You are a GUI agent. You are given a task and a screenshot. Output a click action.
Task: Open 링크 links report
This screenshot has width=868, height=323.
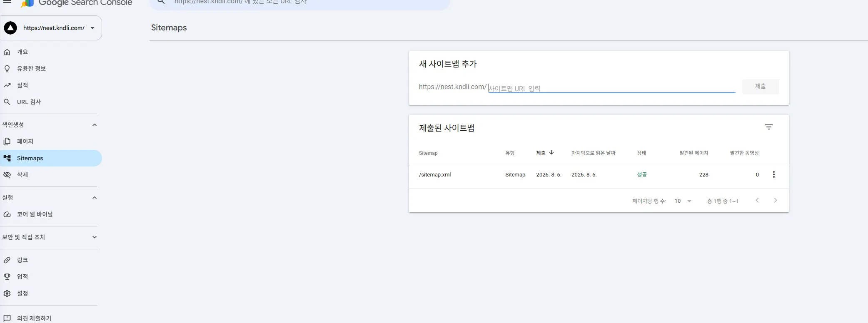point(51,260)
